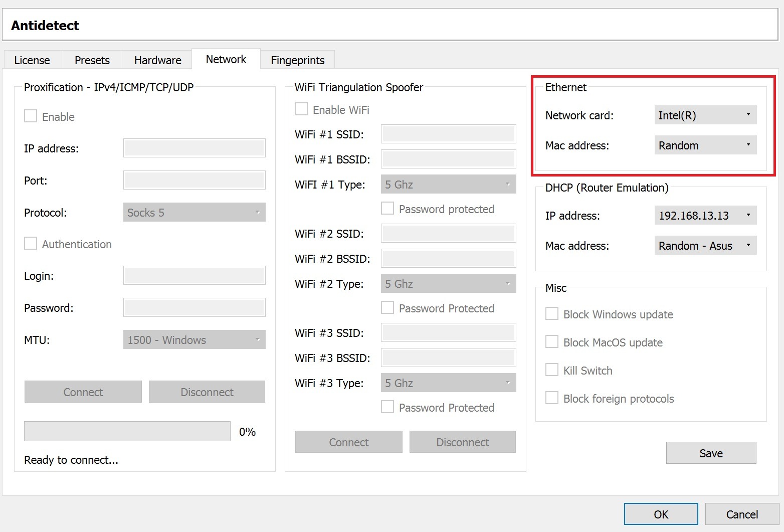Toggle the Authentication checkbox
The height and width of the screenshot is (532, 784).
coord(31,244)
